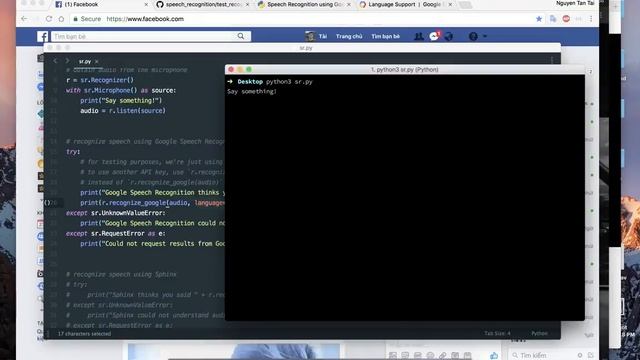Close sr.py tab in Sublime
This screenshot has width=640, height=360.
click(97, 61)
